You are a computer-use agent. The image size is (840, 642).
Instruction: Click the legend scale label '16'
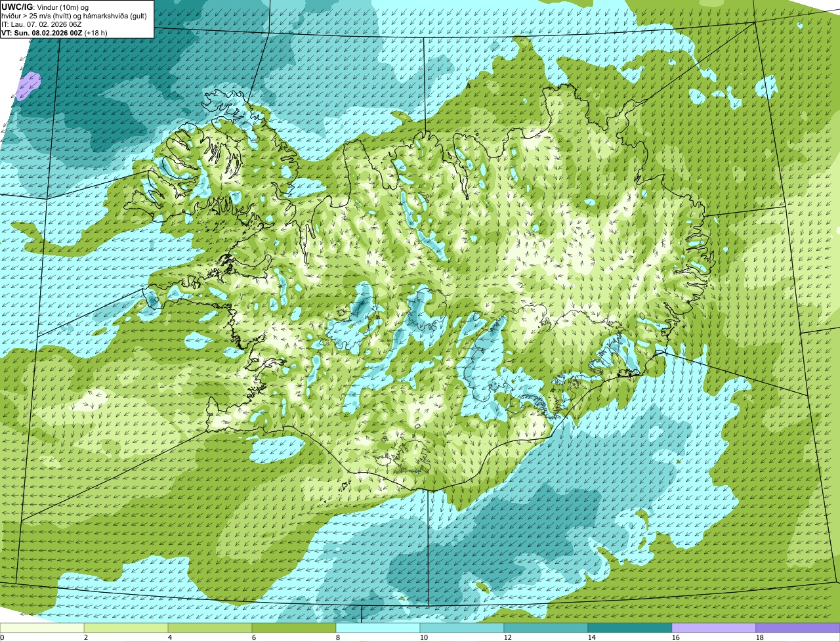coord(676,637)
